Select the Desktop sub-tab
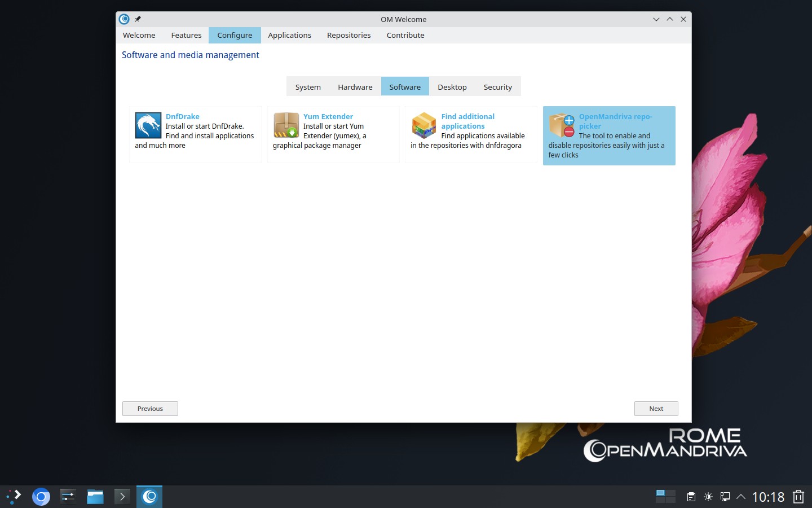The height and width of the screenshot is (508, 812). pos(452,87)
